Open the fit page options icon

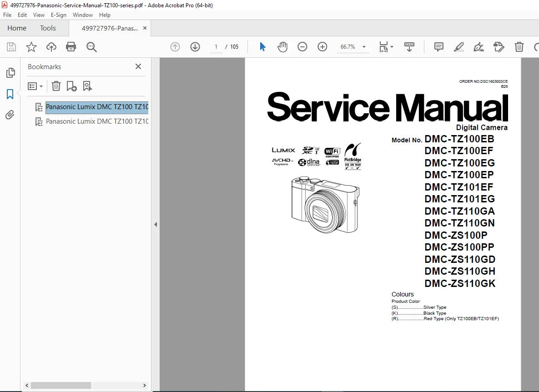[x=386, y=47]
